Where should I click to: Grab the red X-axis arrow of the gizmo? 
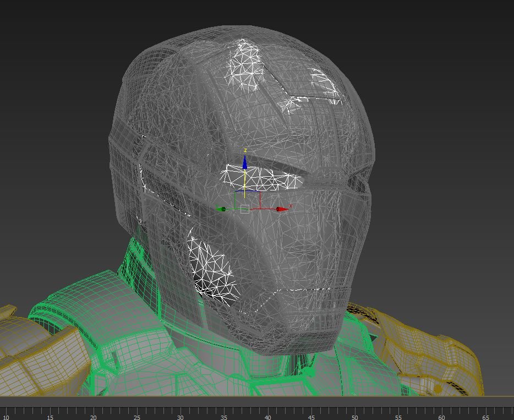(282, 209)
